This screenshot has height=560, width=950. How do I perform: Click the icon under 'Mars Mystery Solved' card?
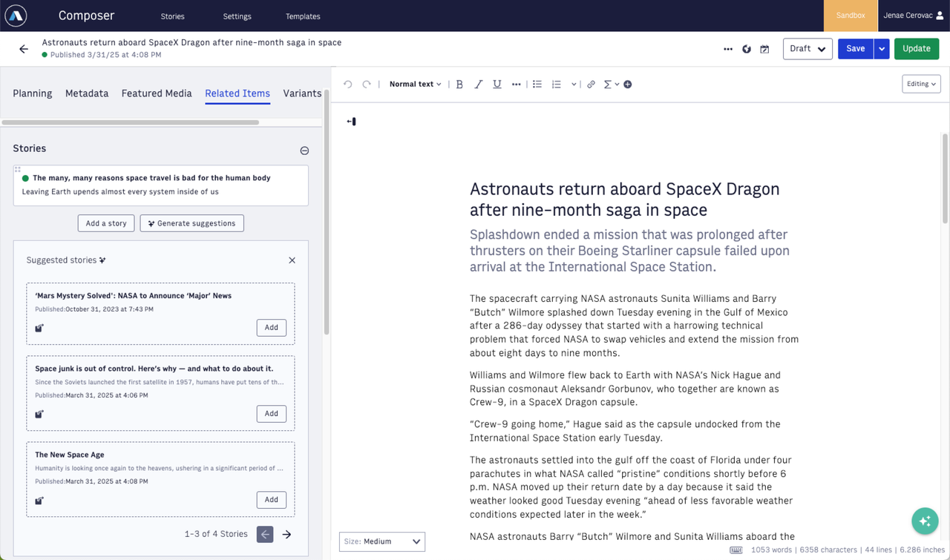[x=39, y=328]
